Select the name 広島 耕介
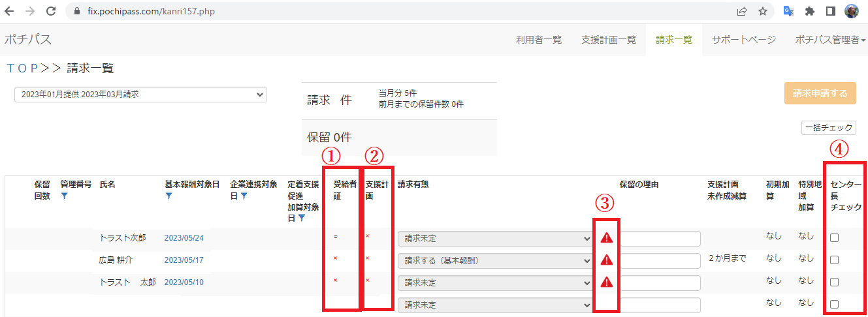 116,260
